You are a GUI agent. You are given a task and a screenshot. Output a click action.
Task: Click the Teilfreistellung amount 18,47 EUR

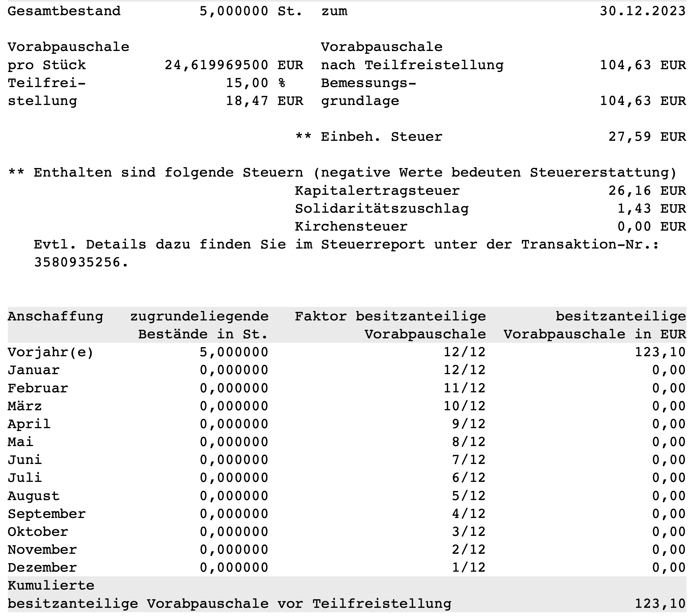tap(264, 101)
